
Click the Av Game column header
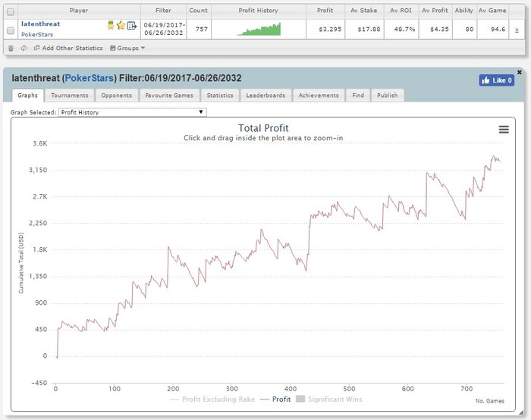(x=492, y=11)
